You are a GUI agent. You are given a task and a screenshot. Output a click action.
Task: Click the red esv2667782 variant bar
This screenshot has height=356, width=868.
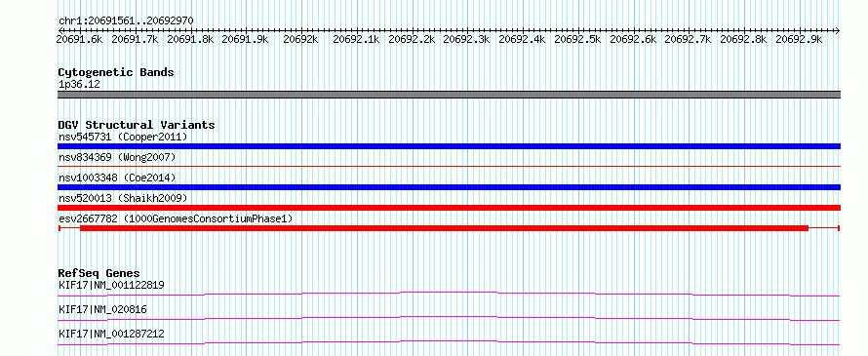449,228
